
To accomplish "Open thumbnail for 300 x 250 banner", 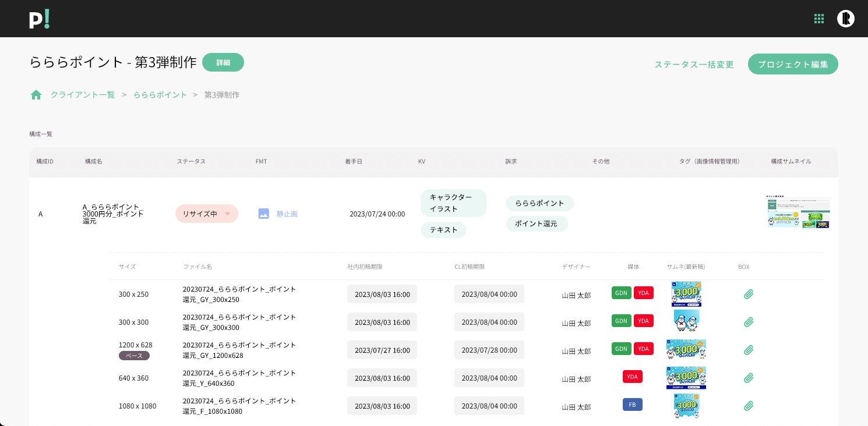I will 686,294.
